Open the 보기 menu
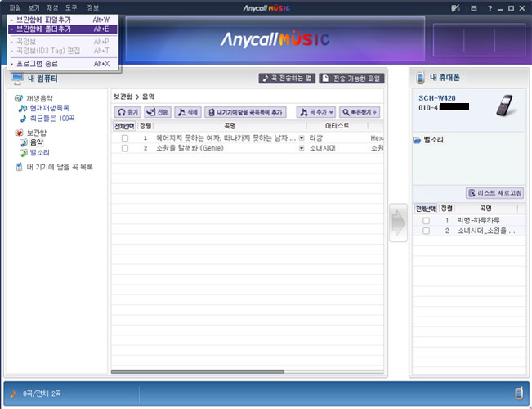The height and width of the screenshot is (409, 532). [34, 7]
